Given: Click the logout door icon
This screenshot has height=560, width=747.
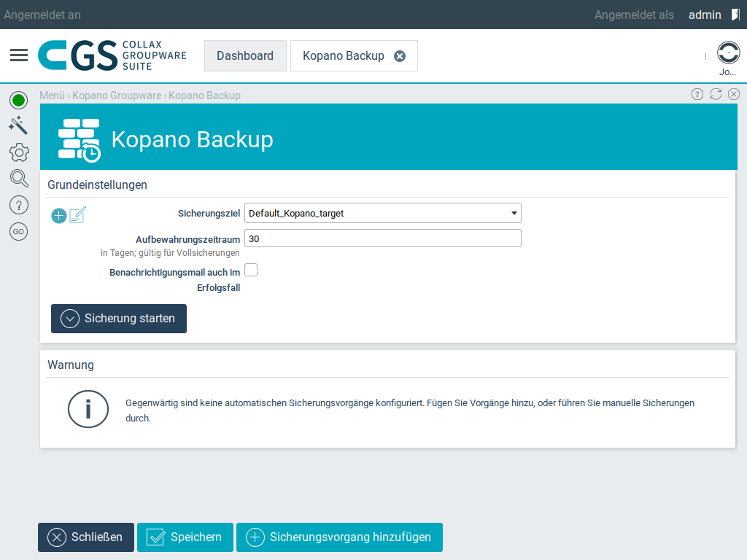Looking at the screenshot, I should [735, 15].
